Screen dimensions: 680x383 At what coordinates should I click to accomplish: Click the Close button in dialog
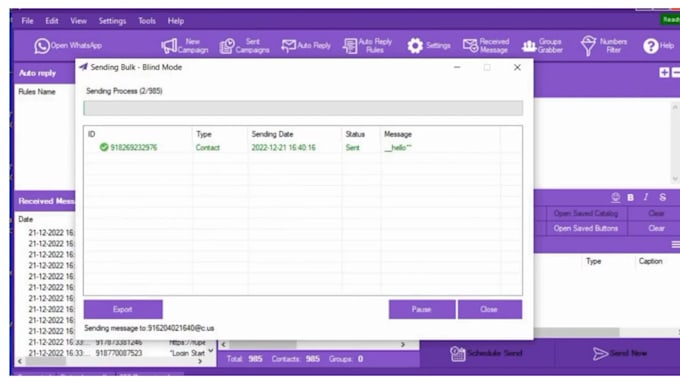coord(490,309)
